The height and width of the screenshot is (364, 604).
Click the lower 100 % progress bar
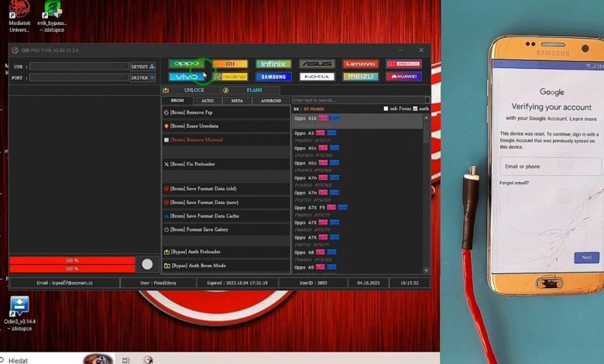coord(72,269)
